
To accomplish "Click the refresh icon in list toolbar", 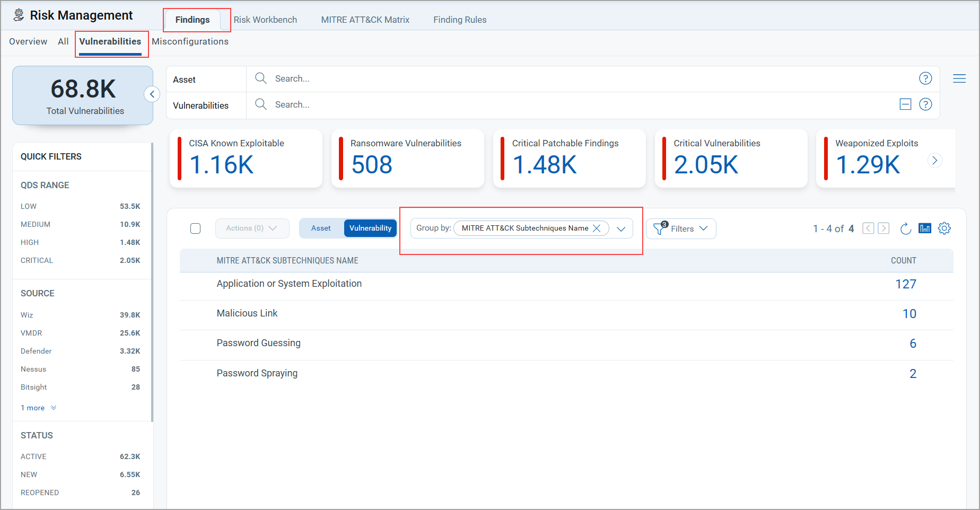I will tap(906, 228).
